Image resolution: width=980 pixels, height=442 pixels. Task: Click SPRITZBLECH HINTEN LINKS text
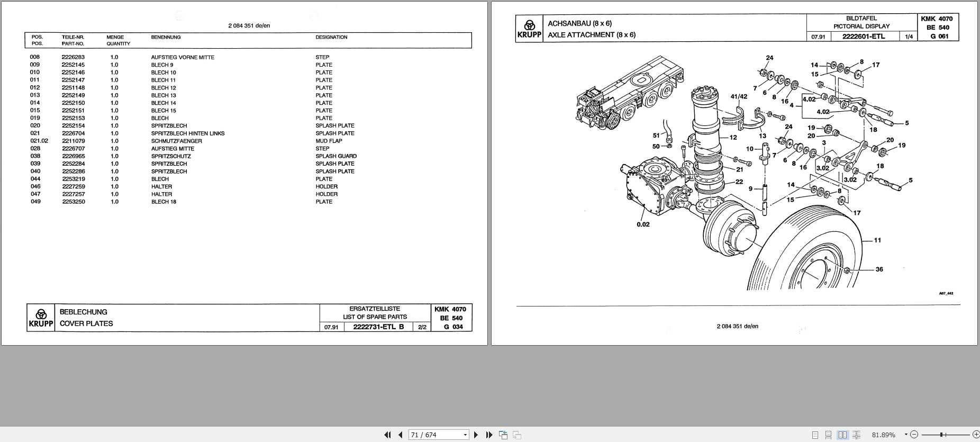pos(188,133)
